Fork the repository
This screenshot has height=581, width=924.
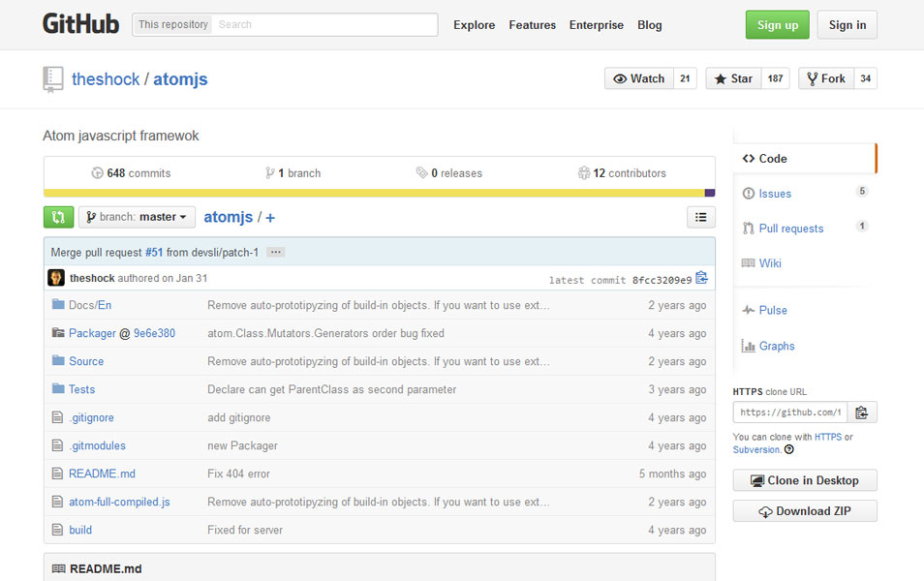point(826,78)
